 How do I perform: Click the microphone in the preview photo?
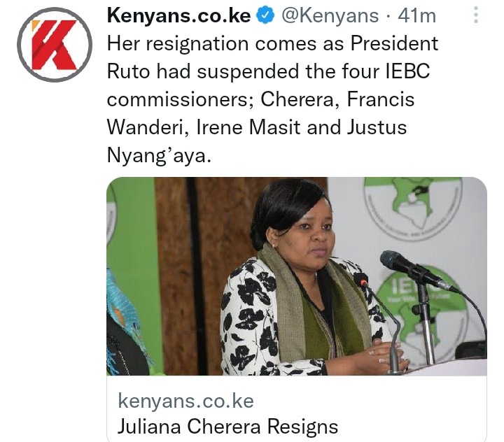tap(414, 270)
